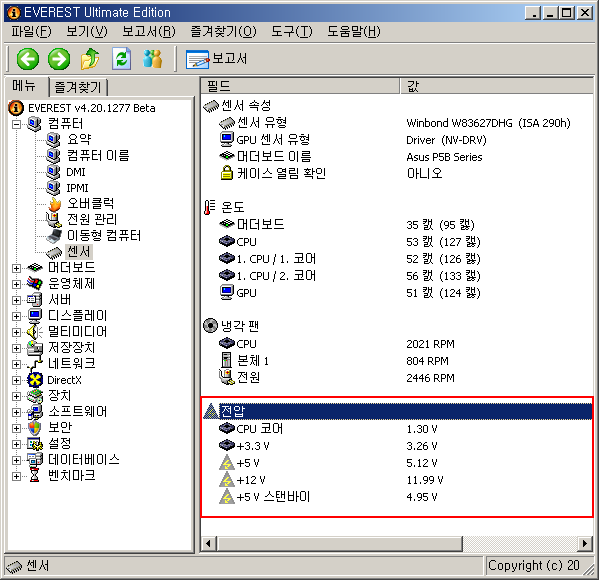The width and height of the screenshot is (599, 580).
Task: Click the lightning icon beside +12 V
Action: click(227, 480)
